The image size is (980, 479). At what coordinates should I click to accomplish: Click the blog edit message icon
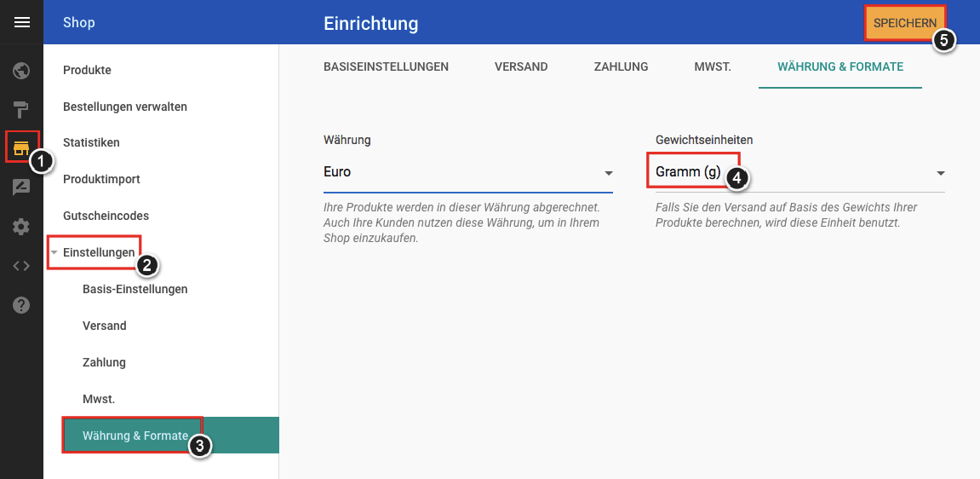(x=22, y=187)
